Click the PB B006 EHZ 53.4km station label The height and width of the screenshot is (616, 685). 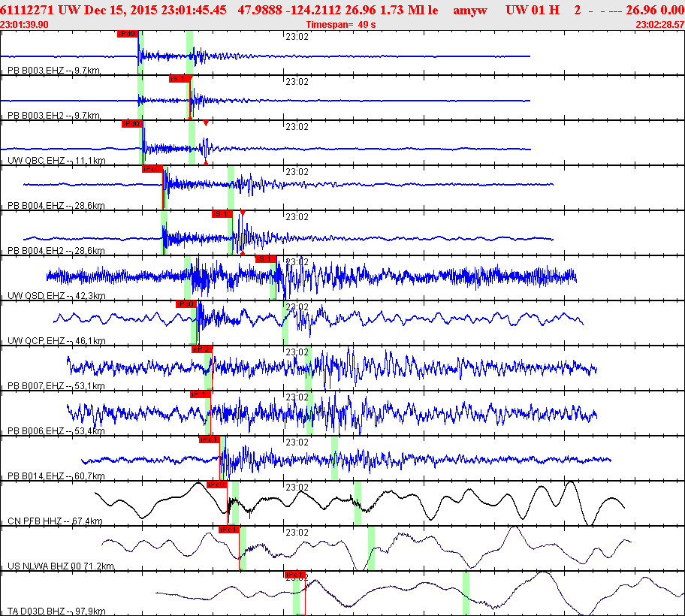click(x=56, y=430)
